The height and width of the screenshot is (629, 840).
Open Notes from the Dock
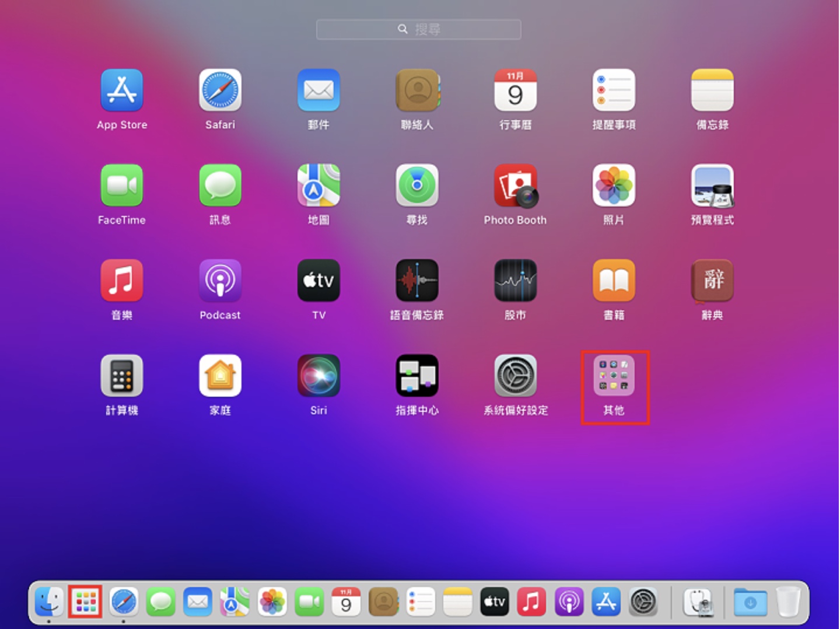point(457,602)
